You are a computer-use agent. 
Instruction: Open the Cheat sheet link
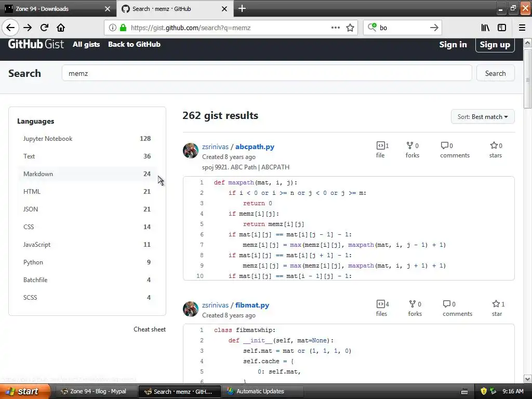coord(150,329)
